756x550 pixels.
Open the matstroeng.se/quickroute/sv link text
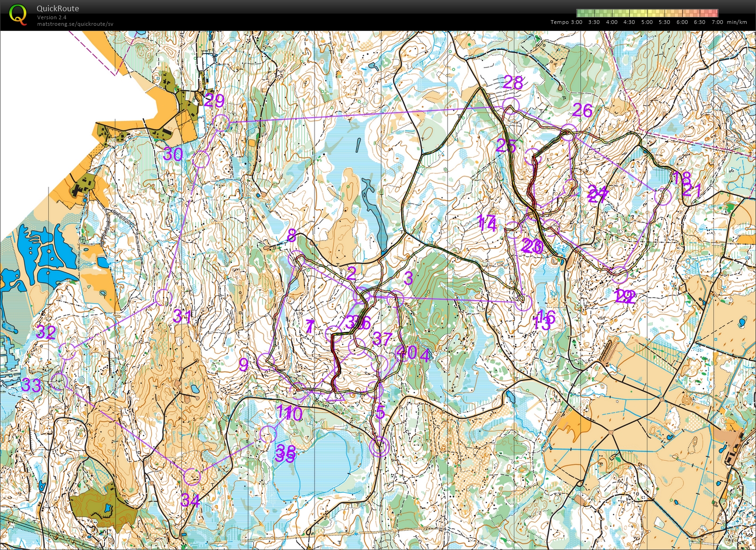[x=75, y=24]
